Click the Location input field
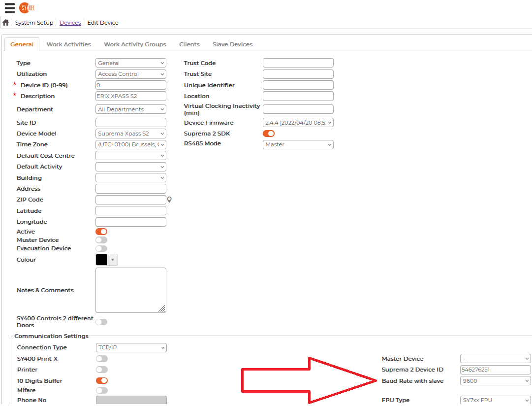 298,96
